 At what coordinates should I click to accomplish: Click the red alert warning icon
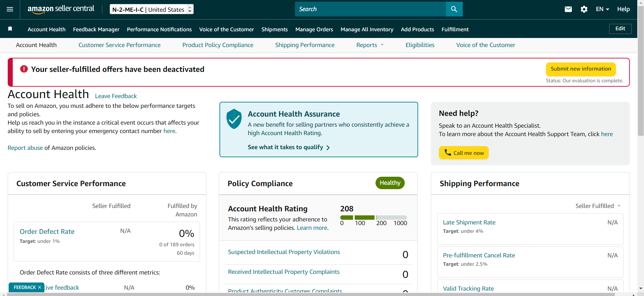(x=24, y=69)
